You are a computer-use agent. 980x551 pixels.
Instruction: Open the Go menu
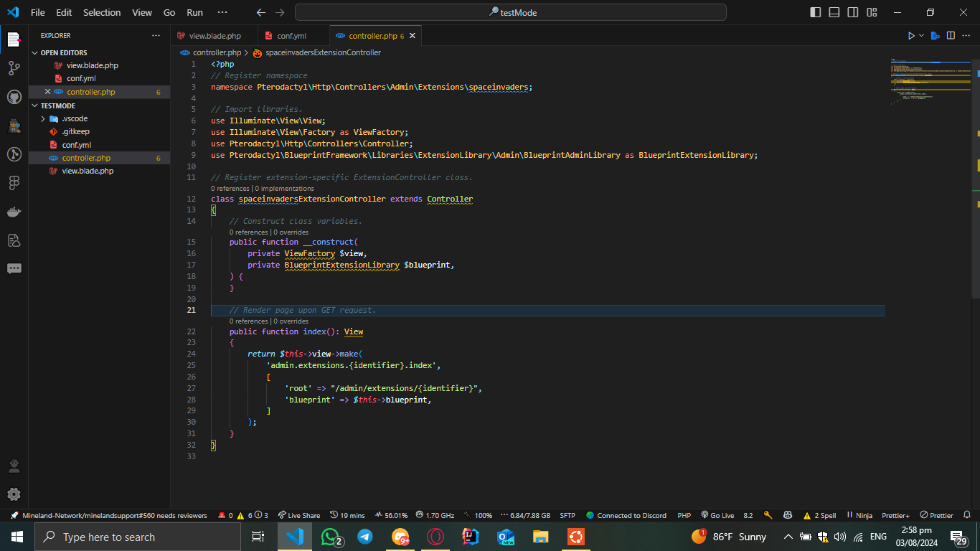pos(169,12)
